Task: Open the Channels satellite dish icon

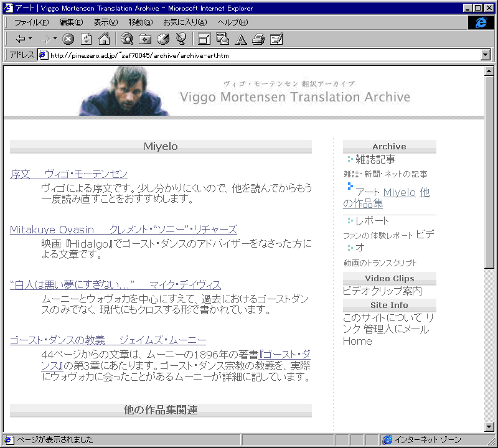Action: click(181, 39)
